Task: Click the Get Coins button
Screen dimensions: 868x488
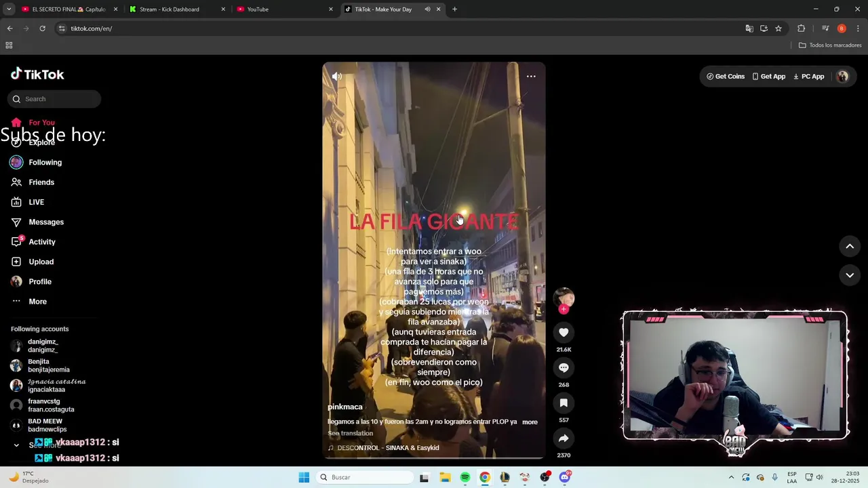Action: [726, 77]
